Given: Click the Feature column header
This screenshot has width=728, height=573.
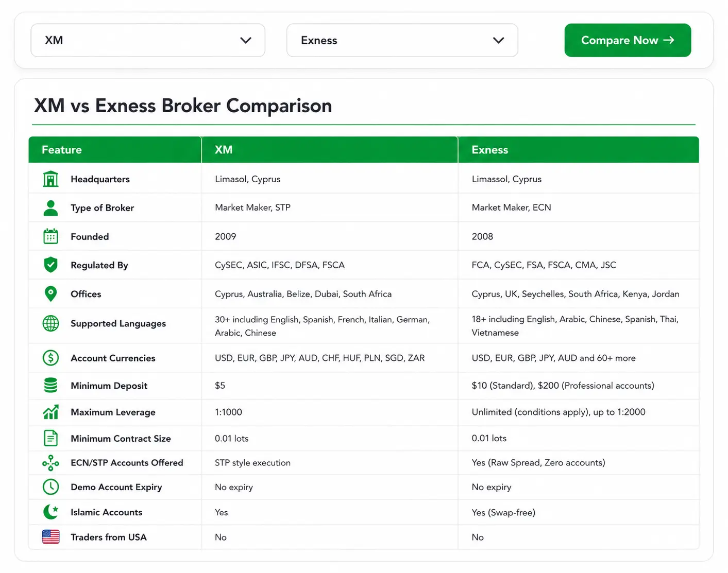Looking at the screenshot, I should (x=115, y=150).
